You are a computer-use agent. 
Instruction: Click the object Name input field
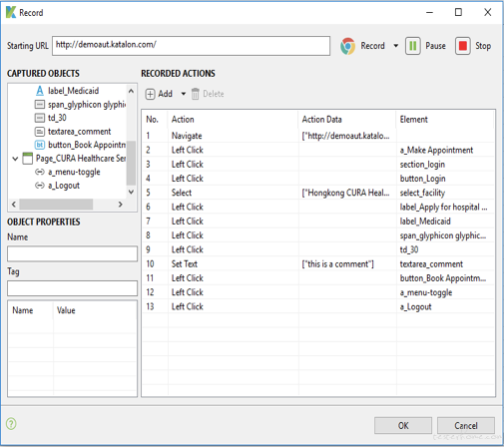[x=72, y=253]
